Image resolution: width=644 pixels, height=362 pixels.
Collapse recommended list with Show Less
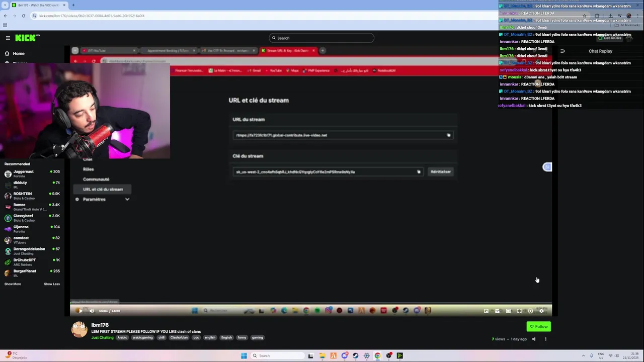point(52,284)
